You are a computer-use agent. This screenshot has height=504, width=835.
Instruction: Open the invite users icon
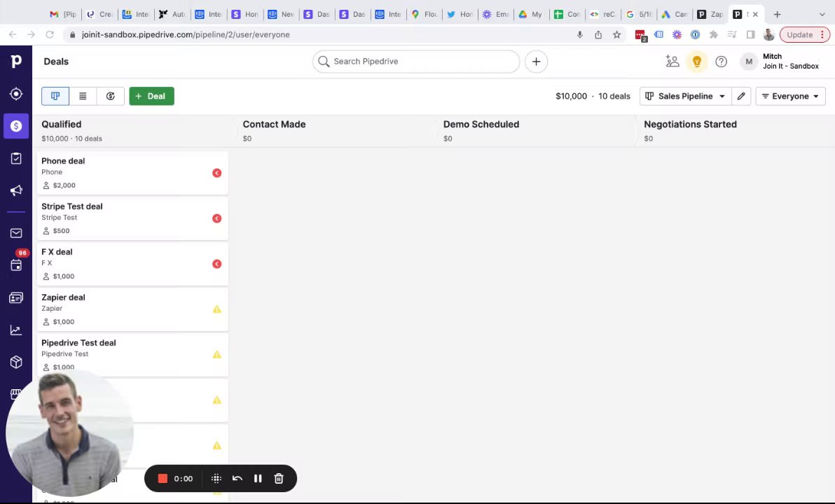point(672,62)
